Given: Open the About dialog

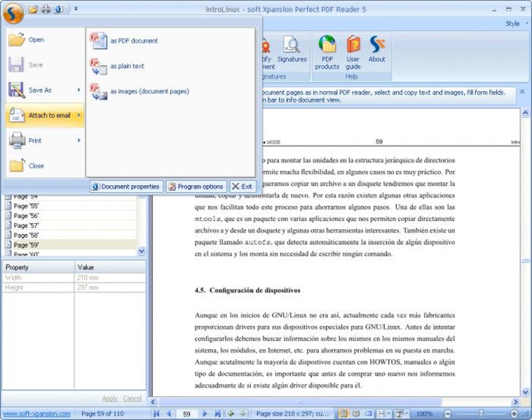Looking at the screenshot, I should (x=377, y=50).
